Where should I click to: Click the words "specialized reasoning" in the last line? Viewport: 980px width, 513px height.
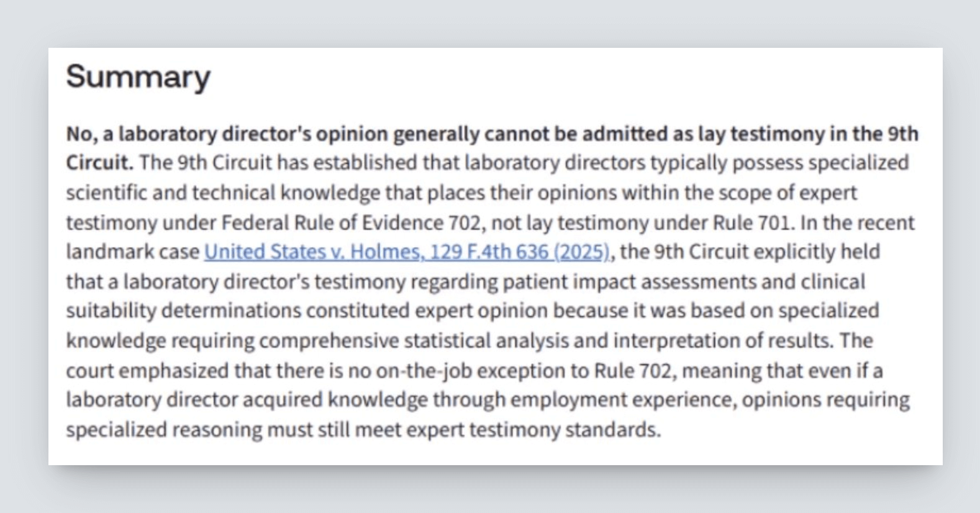(x=164, y=430)
